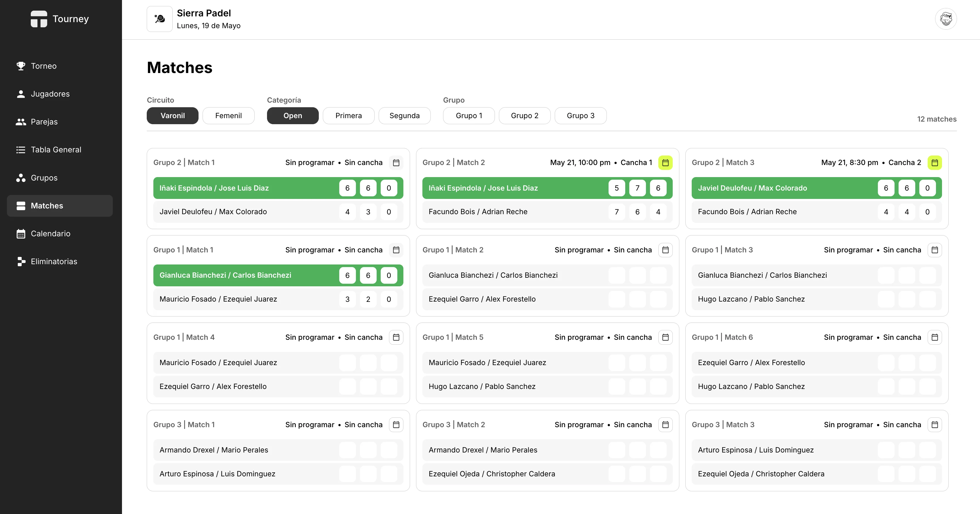Click Mauricio Fosado / Ezequiel Juarez in Grupo 1 Match 1

point(278,299)
